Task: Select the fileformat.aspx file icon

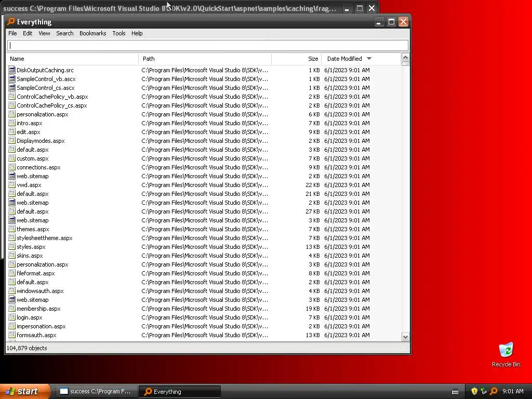Action: [x=12, y=273]
